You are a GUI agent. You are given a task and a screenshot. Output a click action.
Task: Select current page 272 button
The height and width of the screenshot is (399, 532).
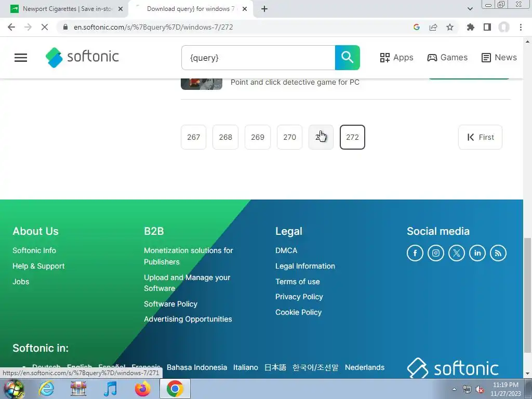pos(352,137)
